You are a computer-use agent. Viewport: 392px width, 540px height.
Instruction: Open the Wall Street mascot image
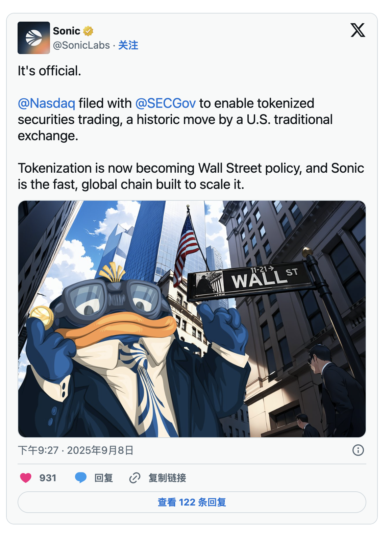point(192,319)
